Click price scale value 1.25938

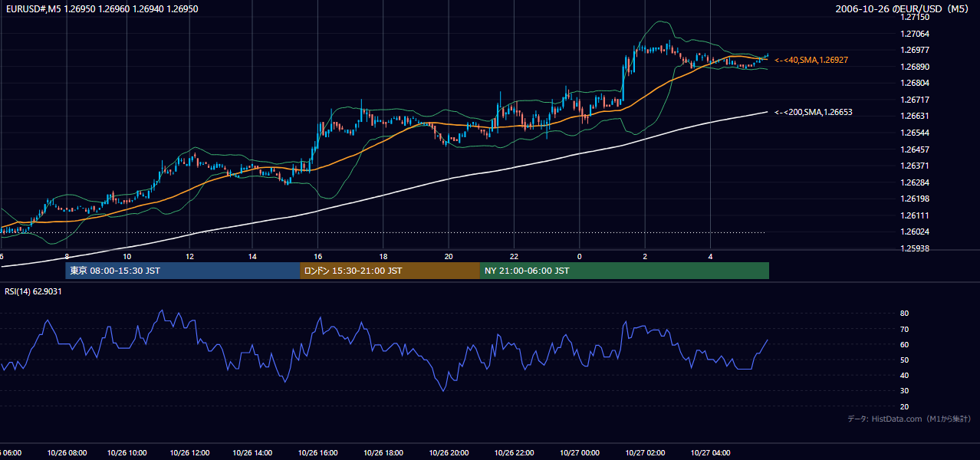pos(916,248)
